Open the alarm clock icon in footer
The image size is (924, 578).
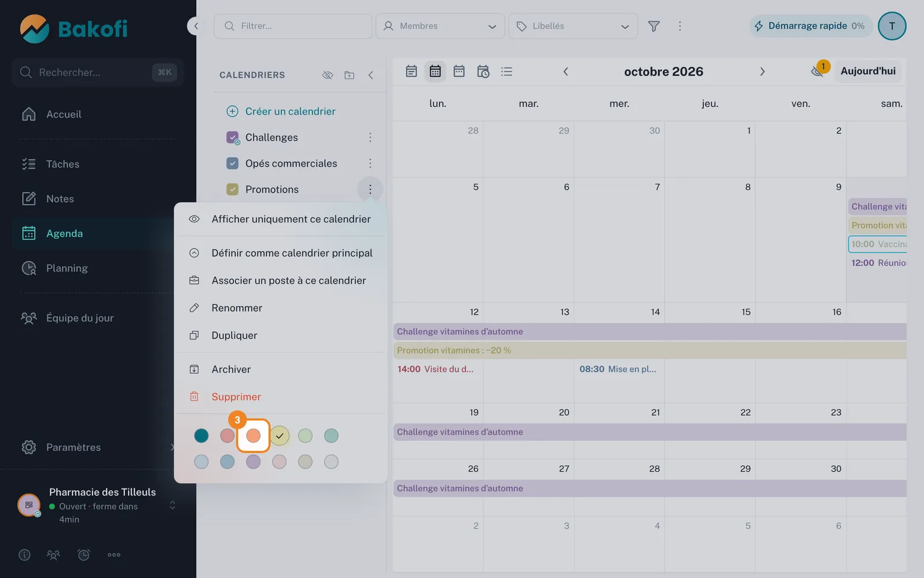84,555
